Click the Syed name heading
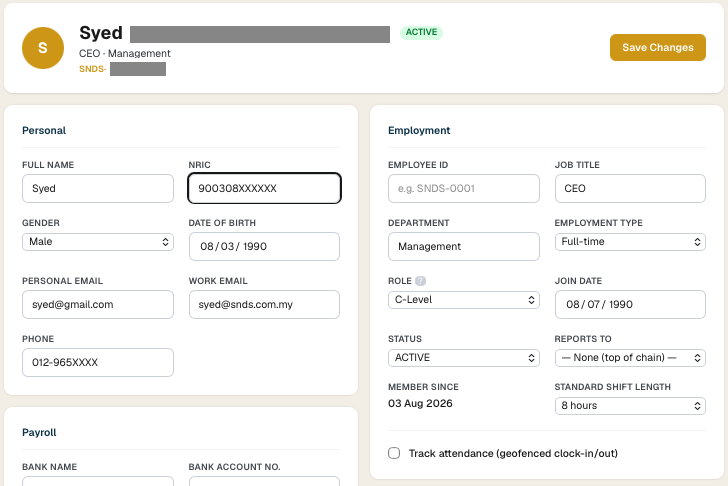728x486 pixels. pos(101,33)
